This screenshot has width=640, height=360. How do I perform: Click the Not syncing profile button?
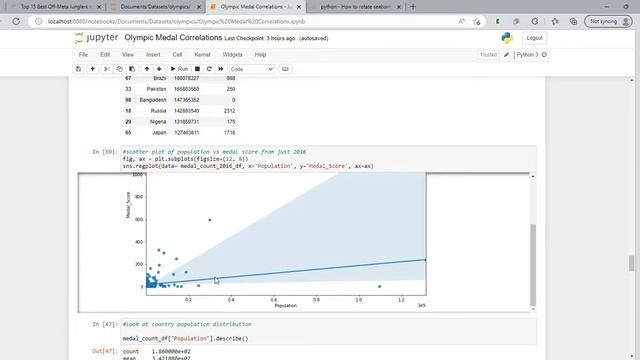[x=608, y=22]
